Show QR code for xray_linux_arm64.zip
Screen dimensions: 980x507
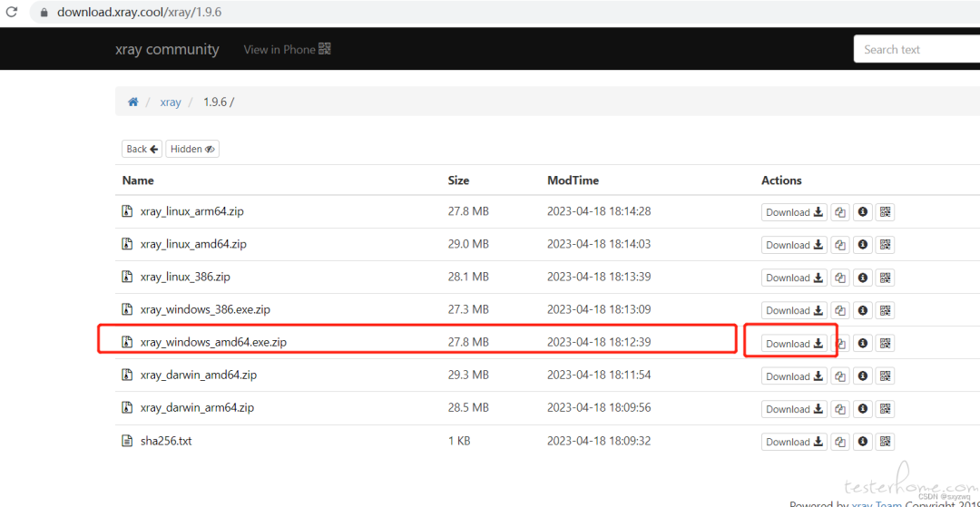pos(885,212)
